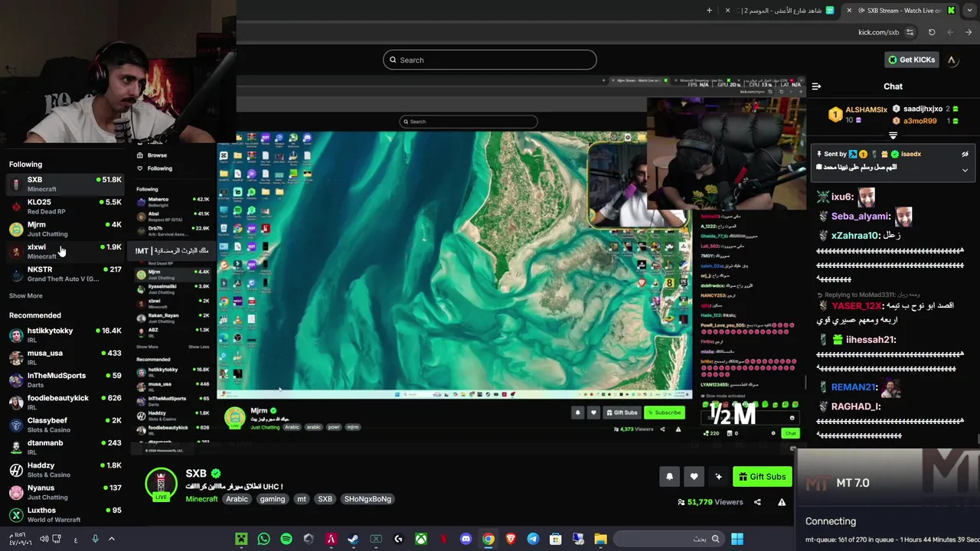
Task: Select the SHoNgxBoNg tag
Action: (x=367, y=499)
